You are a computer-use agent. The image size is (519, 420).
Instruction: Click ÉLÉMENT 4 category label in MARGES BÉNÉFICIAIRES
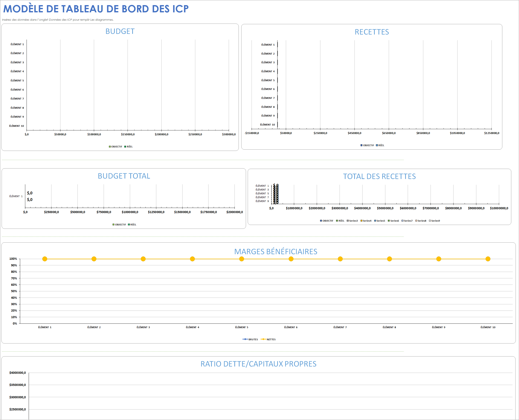193,327
